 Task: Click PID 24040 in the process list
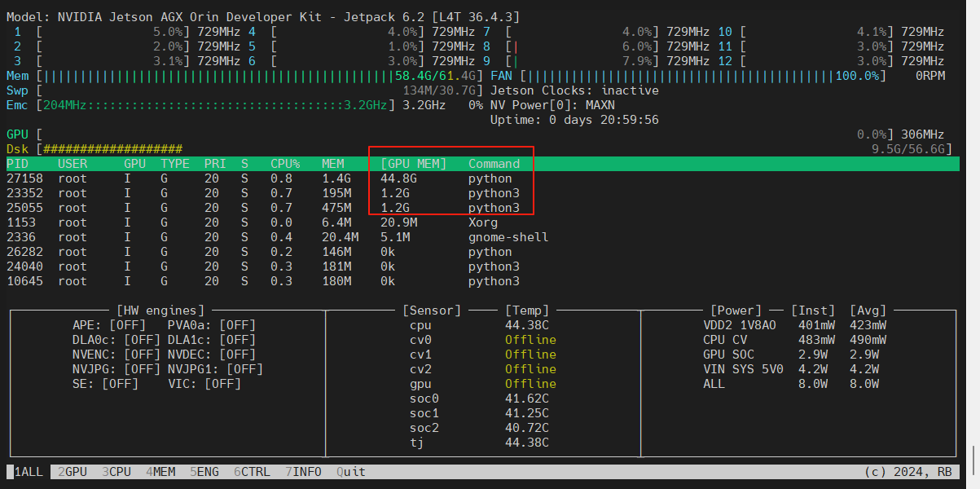coord(24,267)
